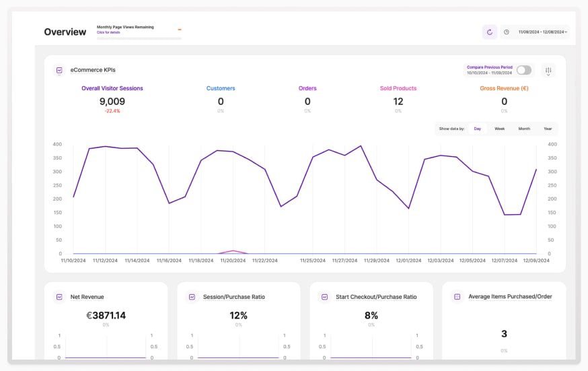588x371 pixels.
Task: Click the clock icon beside date range
Action: coord(506,32)
